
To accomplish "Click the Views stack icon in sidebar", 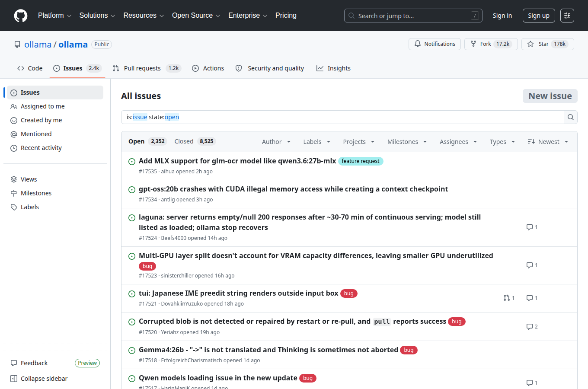I will 14,179.
